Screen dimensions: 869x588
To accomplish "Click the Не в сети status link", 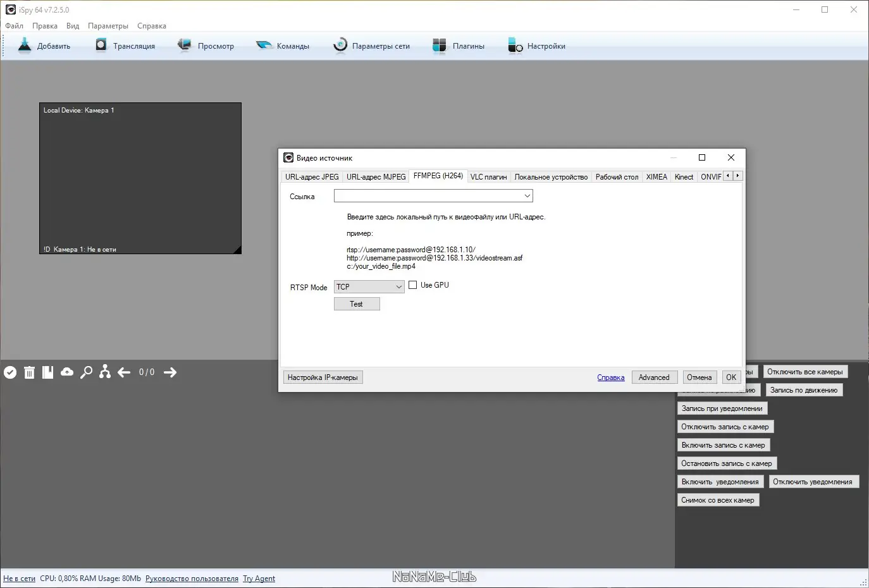I will pos(20,579).
